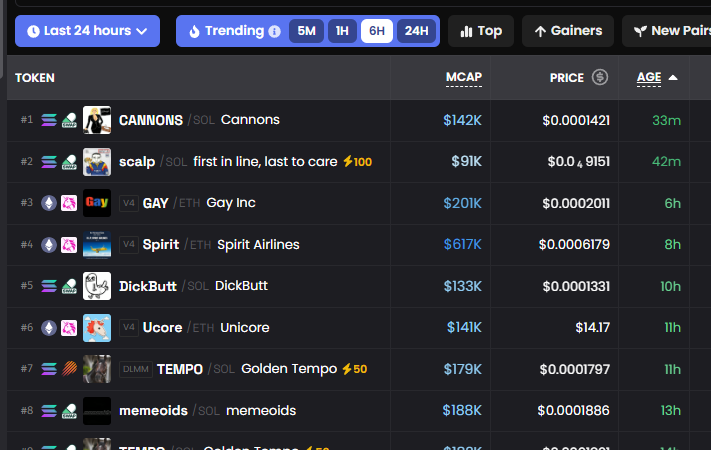The width and height of the screenshot is (711, 450).
Task: Click the Golden Tempo token image
Action: coord(97,369)
